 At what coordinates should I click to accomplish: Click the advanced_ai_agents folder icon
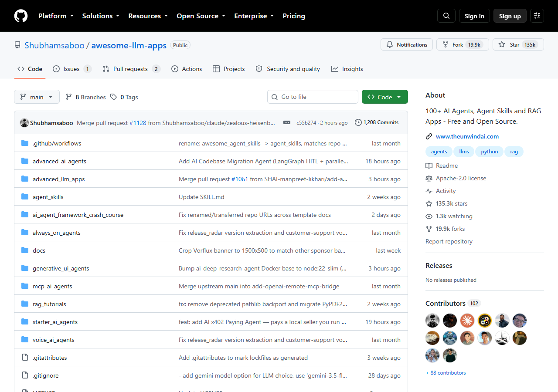pyautogui.click(x=25, y=161)
